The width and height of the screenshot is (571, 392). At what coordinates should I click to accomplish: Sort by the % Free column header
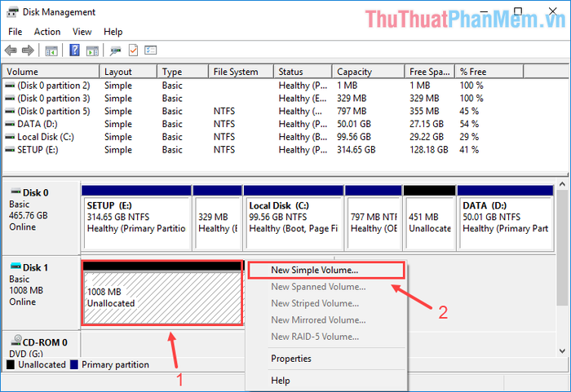coord(489,72)
